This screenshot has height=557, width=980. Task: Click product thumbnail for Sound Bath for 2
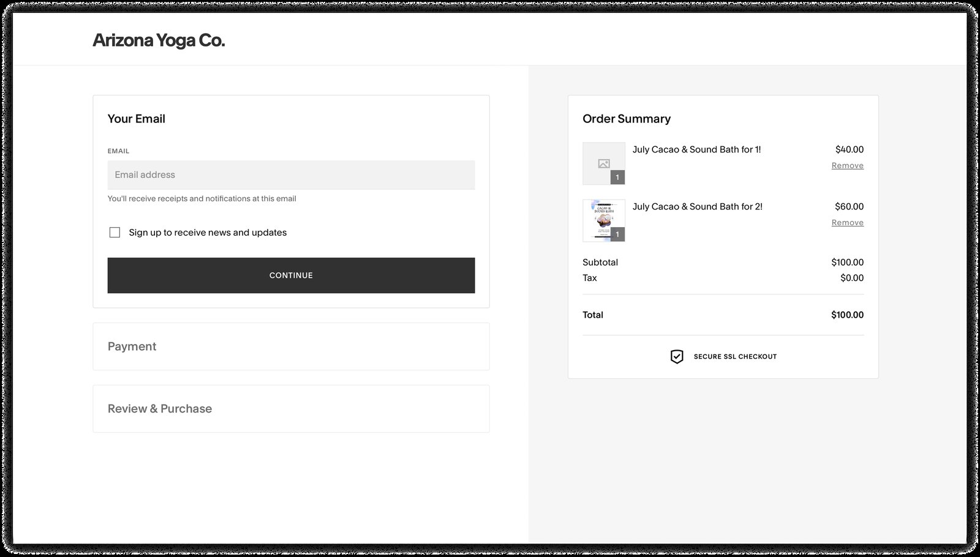[604, 220]
